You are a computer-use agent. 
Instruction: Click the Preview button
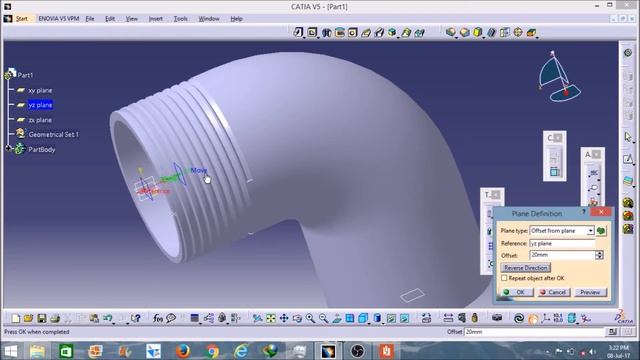591,292
